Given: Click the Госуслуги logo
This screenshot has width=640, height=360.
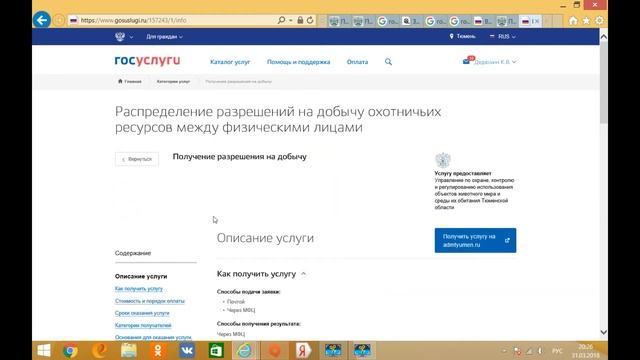Looking at the screenshot, I should click(147, 61).
